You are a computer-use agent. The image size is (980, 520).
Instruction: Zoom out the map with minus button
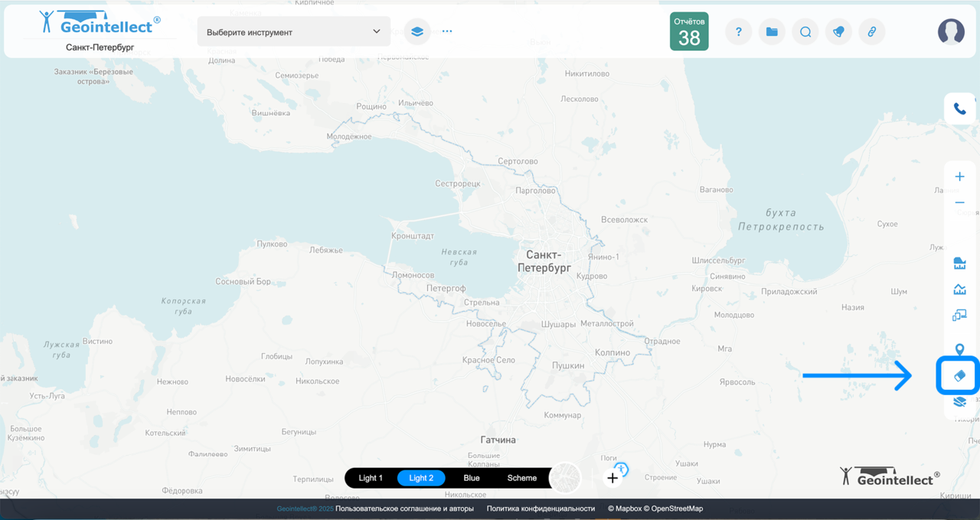pos(959,203)
